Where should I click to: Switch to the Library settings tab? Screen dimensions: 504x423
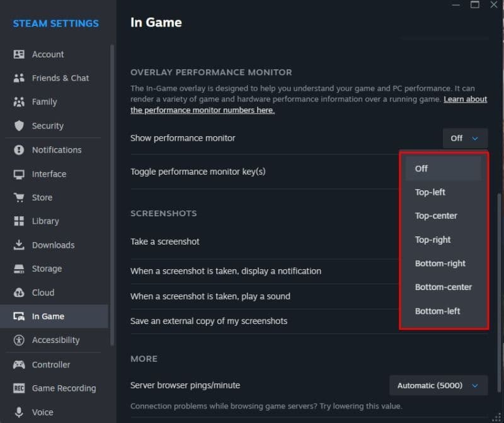click(45, 221)
